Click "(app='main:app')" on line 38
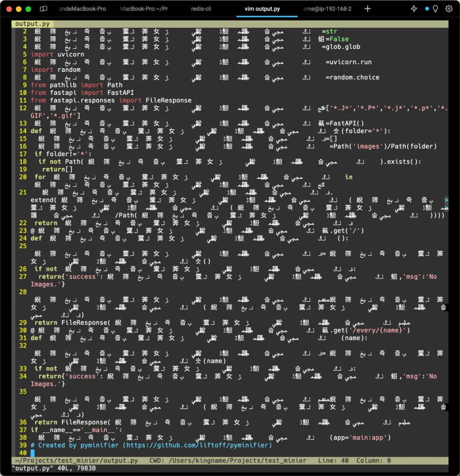This screenshot has height=476, width=460. [360, 437]
